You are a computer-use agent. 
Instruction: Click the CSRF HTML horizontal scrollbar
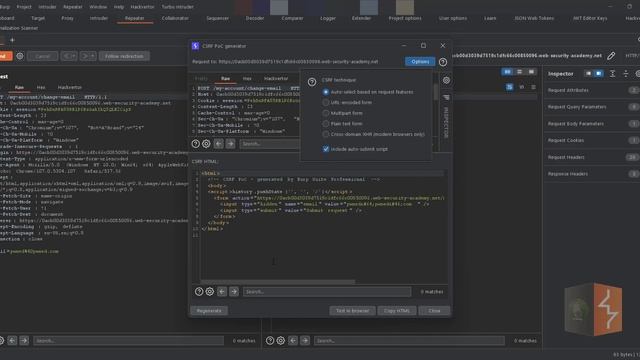278,282
